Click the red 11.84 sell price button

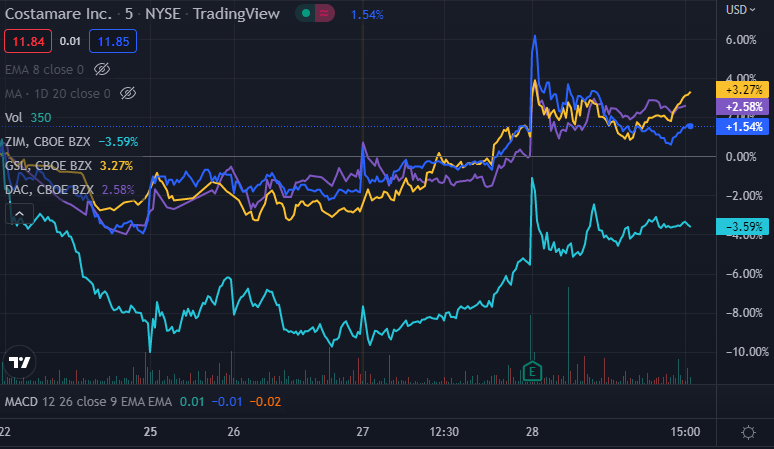click(28, 41)
